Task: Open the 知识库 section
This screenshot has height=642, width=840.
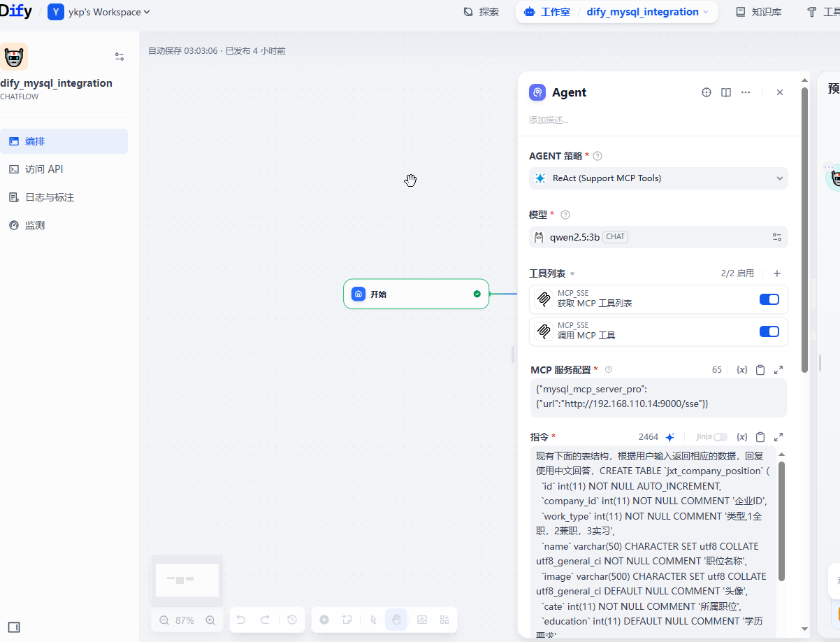Action: coord(758,12)
